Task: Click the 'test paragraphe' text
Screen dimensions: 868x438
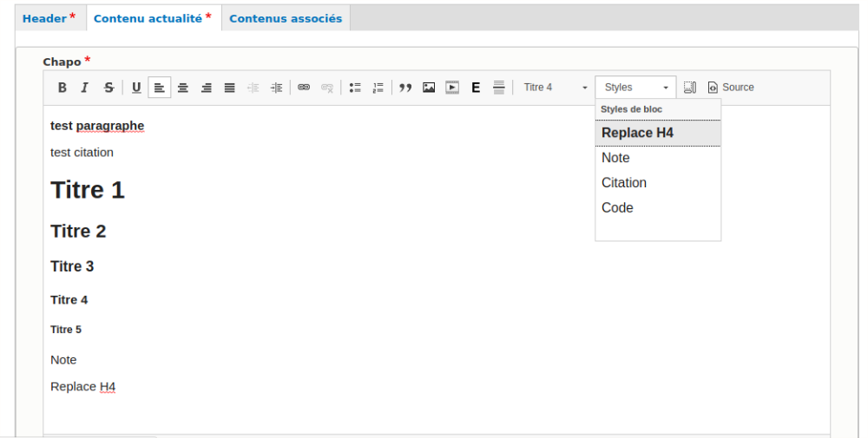Action: tap(97, 126)
